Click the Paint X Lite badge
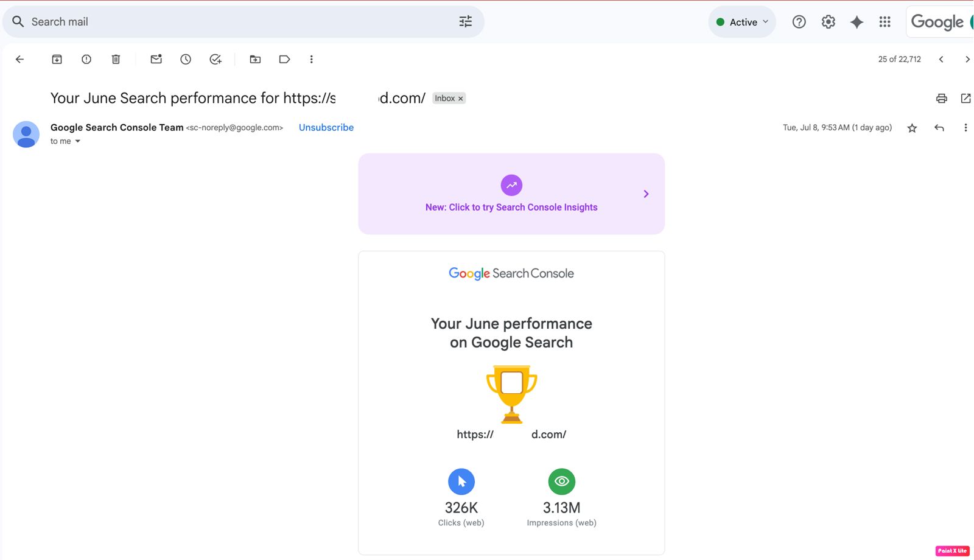974x560 pixels. [953, 551]
